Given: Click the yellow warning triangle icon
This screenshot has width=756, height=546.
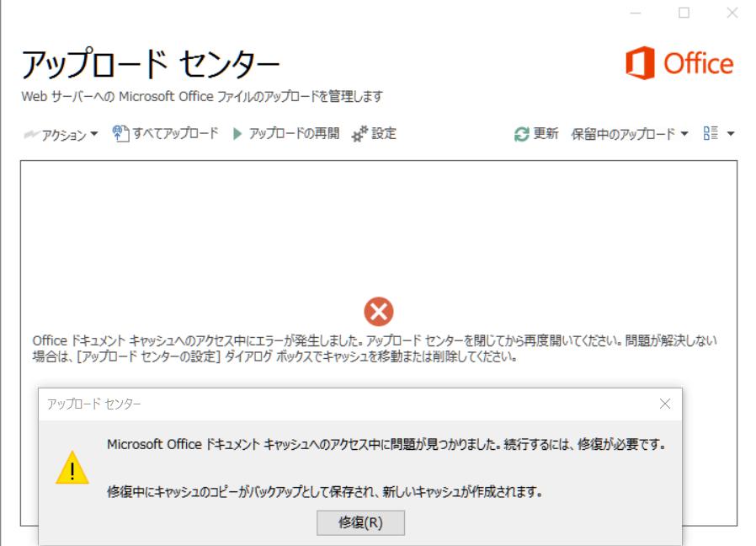Looking at the screenshot, I should [x=72, y=468].
